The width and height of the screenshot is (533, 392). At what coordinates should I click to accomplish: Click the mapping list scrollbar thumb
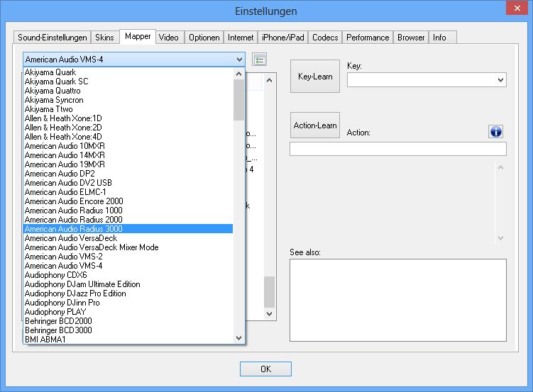(269, 292)
